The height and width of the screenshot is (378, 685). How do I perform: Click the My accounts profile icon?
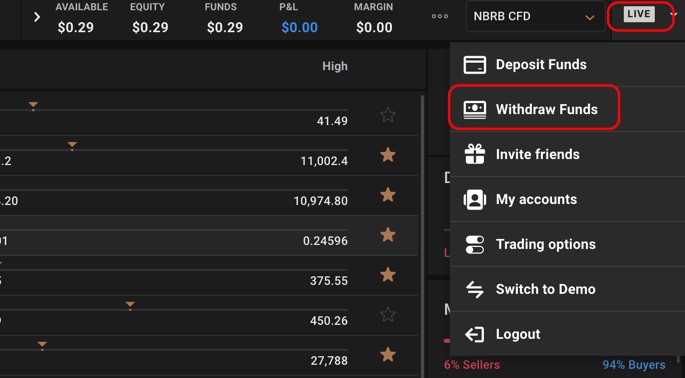point(474,200)
